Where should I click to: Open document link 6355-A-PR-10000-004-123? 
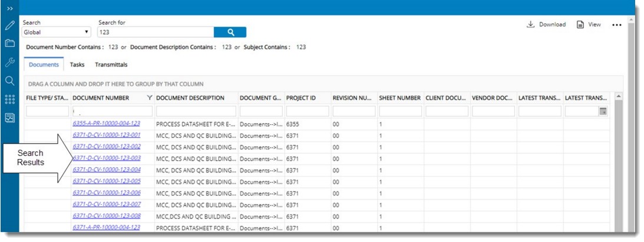tap(106, 124)
